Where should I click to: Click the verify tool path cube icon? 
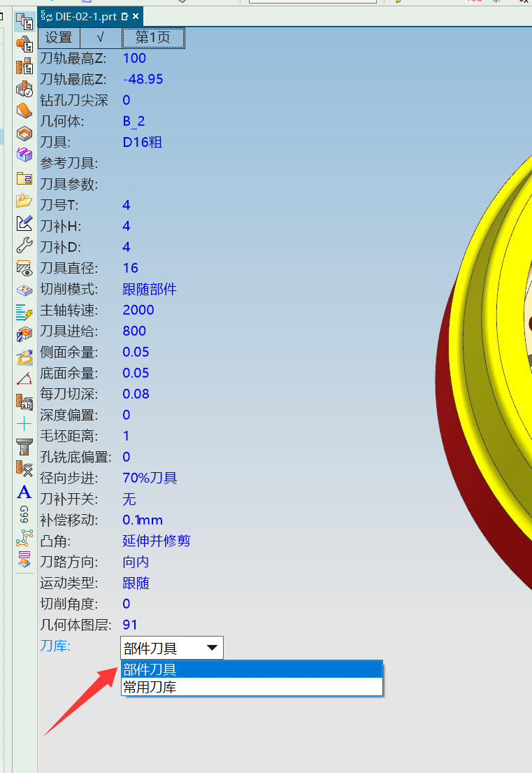(x=24, y=90)
